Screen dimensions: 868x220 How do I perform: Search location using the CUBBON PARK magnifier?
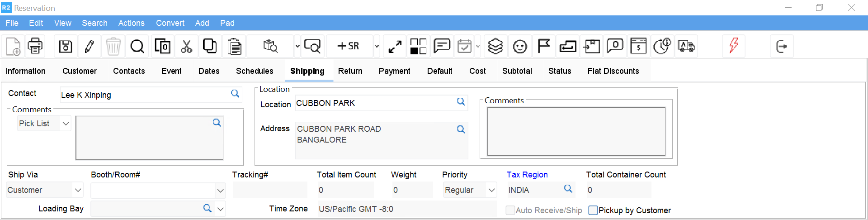pyautogui.click(x=461, y=102)
